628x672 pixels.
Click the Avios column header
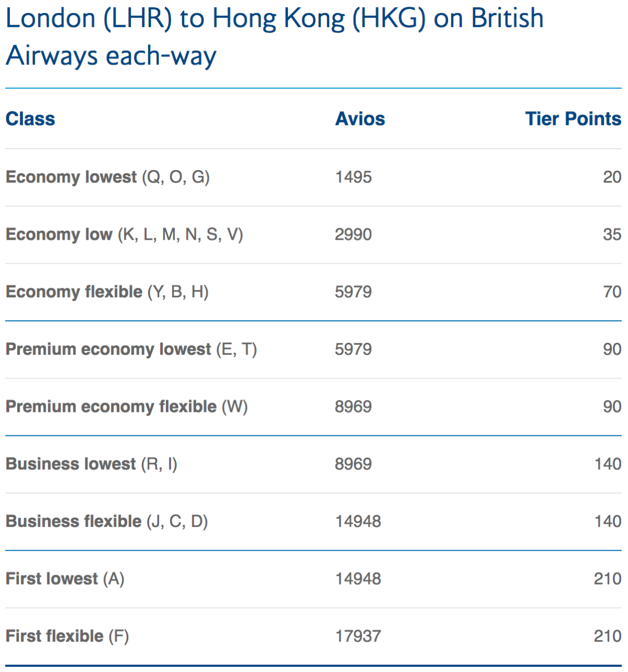coord(360,119)
